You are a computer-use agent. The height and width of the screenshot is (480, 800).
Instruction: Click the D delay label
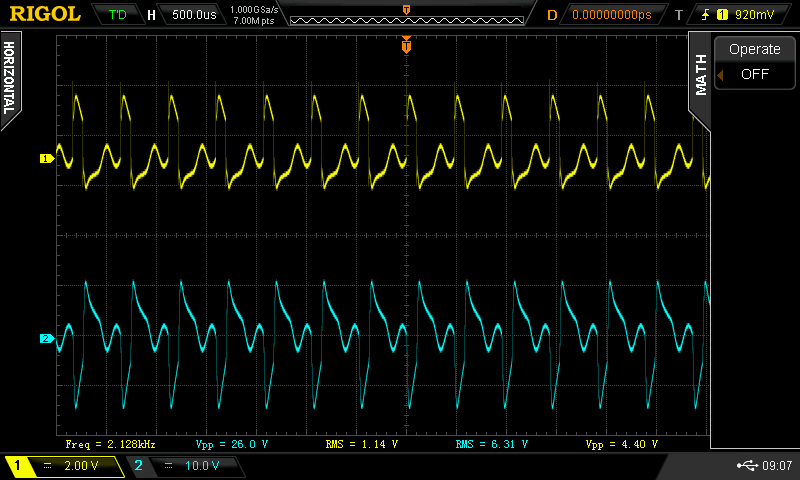click(x=552, y=15)
